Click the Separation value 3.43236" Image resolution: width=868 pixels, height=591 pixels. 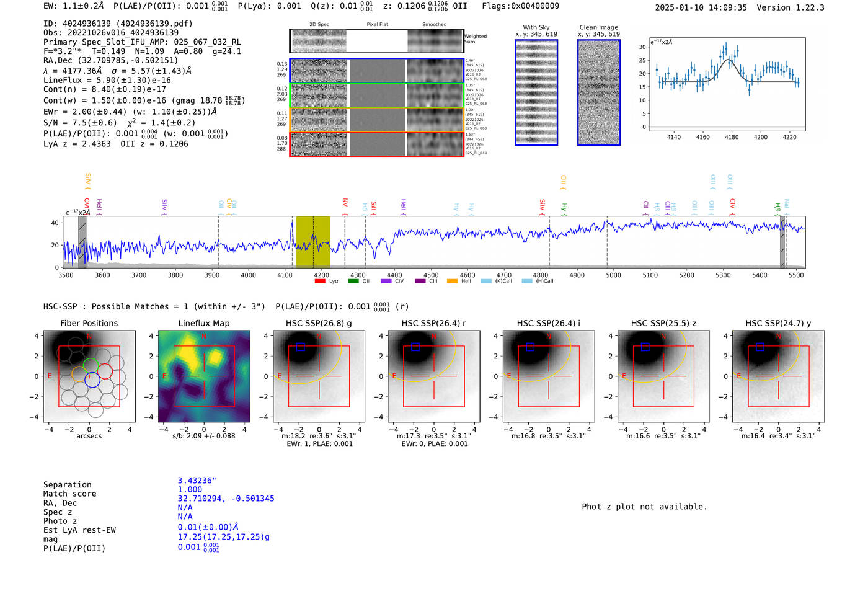(197, 481)
